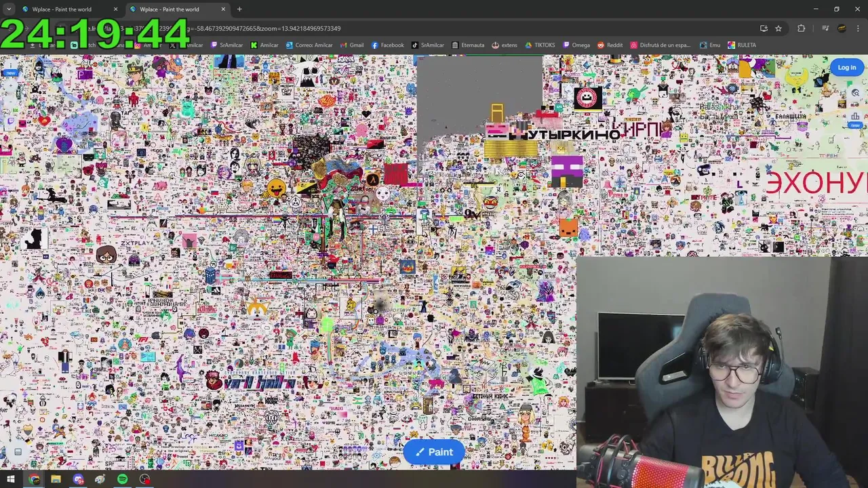Screen dimensions: 868x488
Task: Click the large red ЭХОНУ text on canvas
Action: click(816, 183)
